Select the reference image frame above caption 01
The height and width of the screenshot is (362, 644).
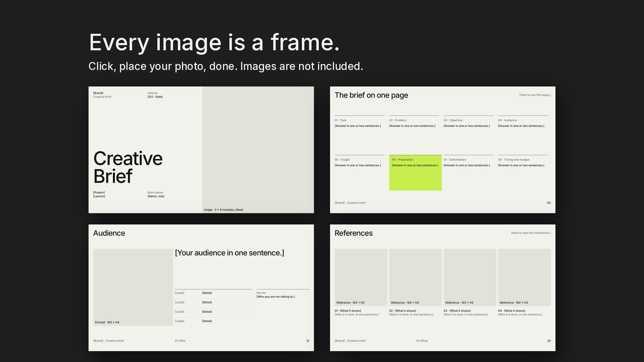click(x=361, y=277)
